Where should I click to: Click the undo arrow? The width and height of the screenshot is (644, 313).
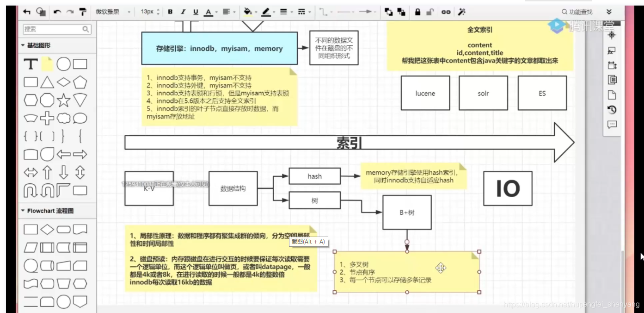57,12
